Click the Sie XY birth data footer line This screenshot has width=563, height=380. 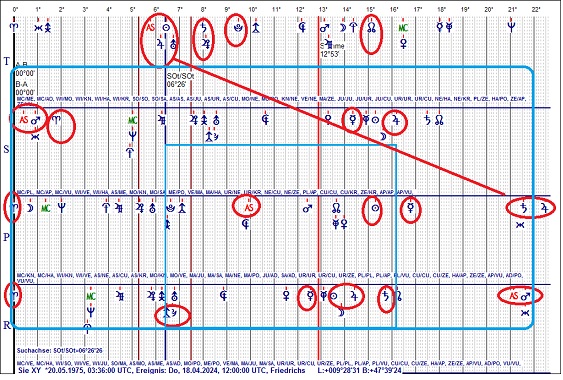tap(210, 370)
